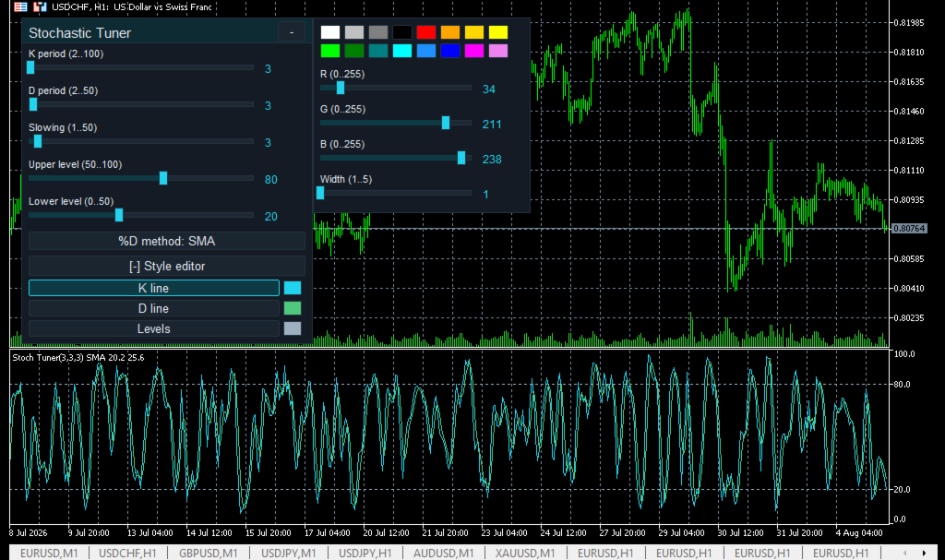Pick the cyan color swatch

point(402,52)
